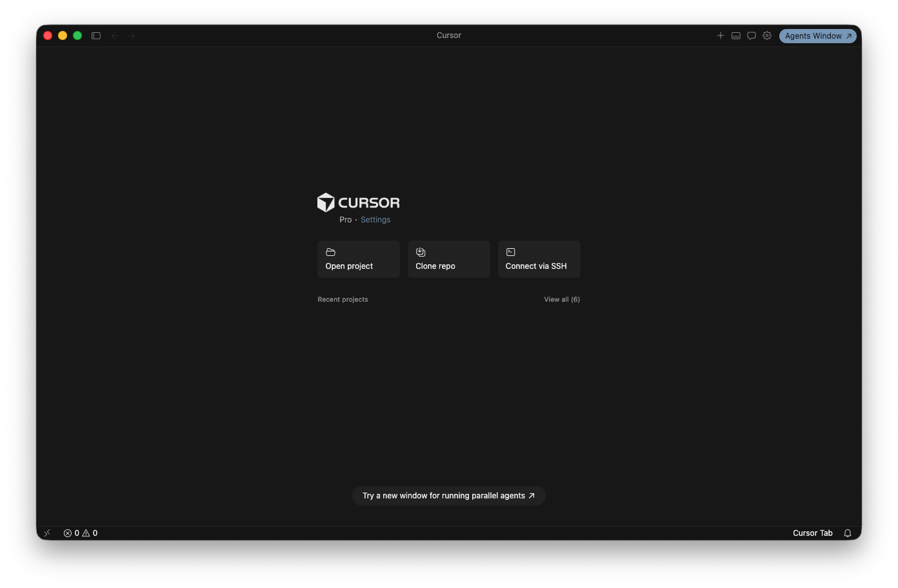Viewport: 898px width, 588px height.
Task: Toggle the primary sidebar icon
Action: click(96, 35)
